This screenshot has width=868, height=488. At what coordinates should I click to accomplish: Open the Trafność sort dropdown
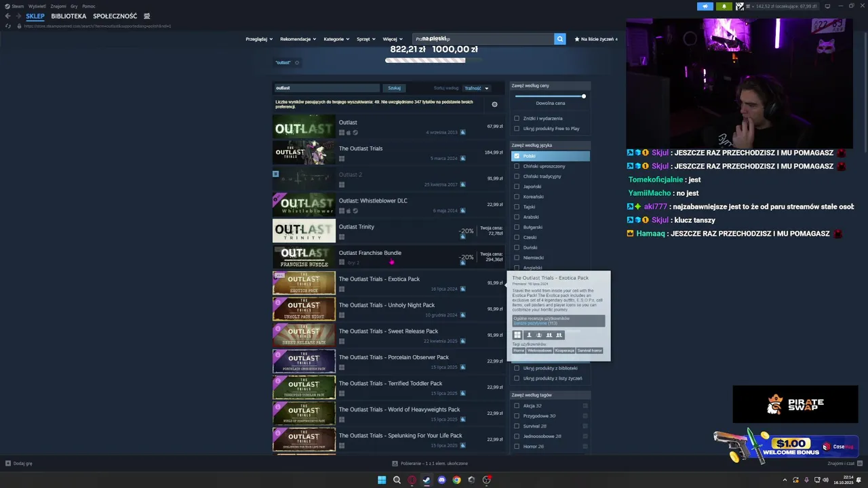pos(476,88)
